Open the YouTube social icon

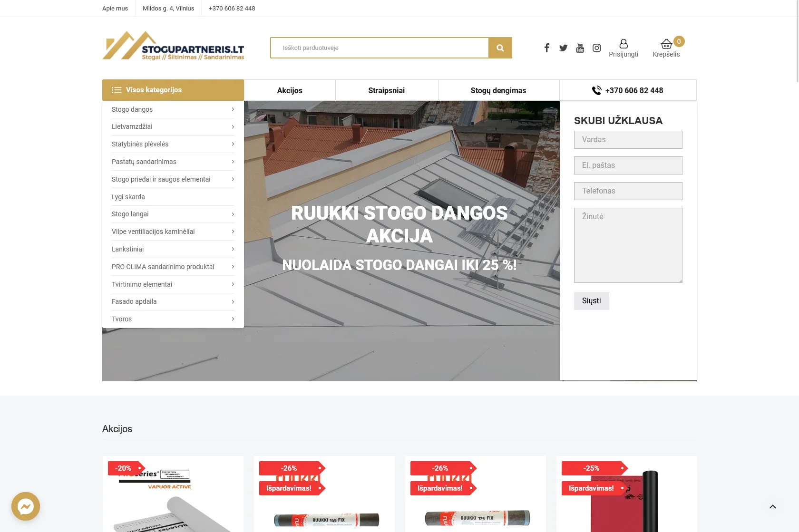coord(580,48)
